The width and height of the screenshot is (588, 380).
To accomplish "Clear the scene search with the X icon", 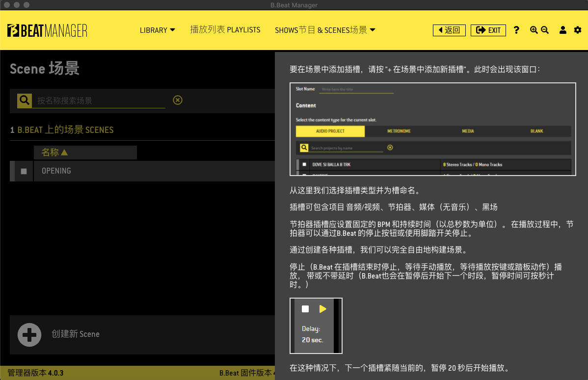I will 177,100.
